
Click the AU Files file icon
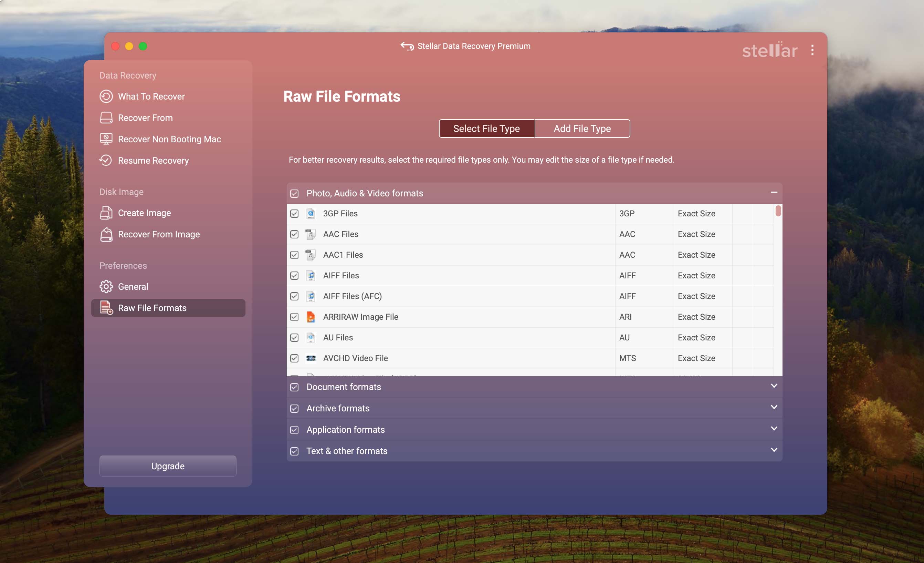[x=311, y=337]
